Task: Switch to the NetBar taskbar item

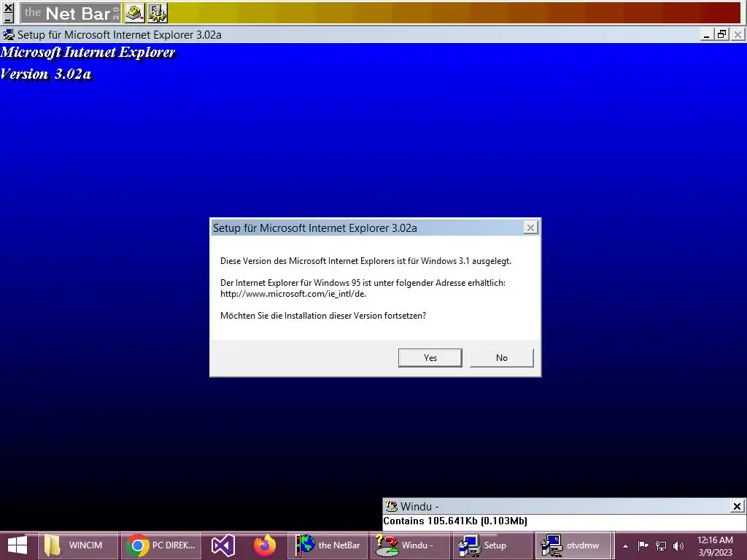Action: tap(328, 545)
